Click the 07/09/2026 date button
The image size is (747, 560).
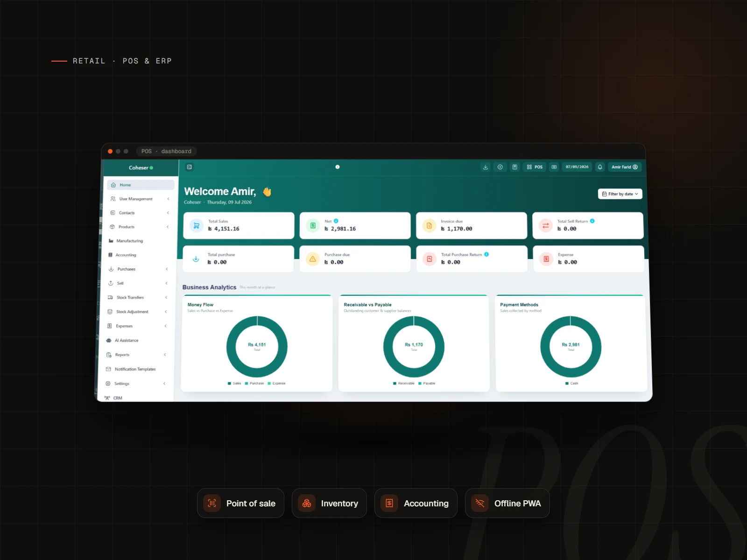coord(577,167)
